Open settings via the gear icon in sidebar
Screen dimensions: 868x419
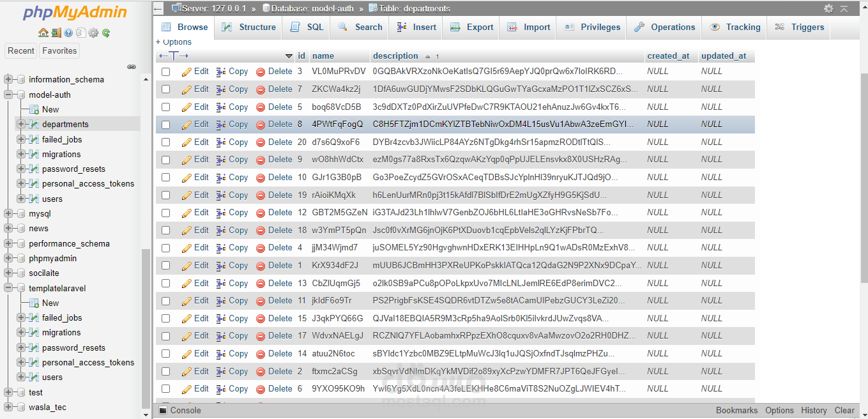(x=93, y=32)
